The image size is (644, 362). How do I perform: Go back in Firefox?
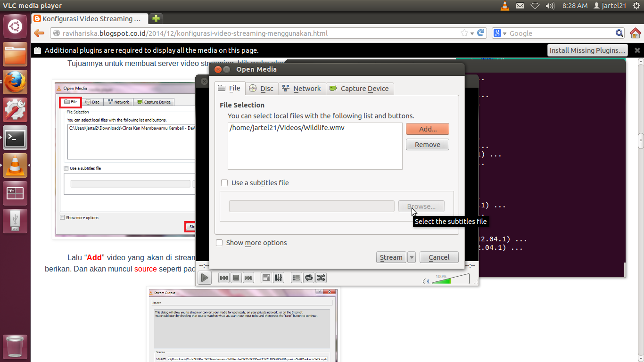(x=39, y=33)
